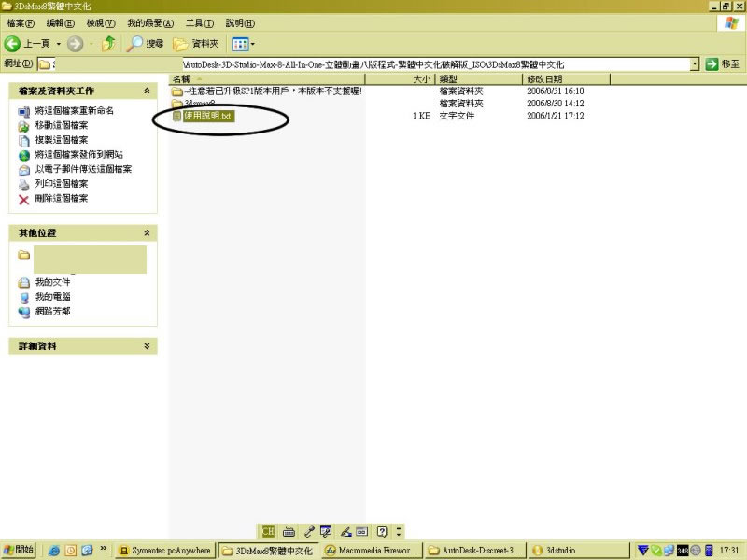The height and width of the screenshot is (560, 747).
Task: Switch to Macromedia Fireworks taskbar button
Action: point(372,551)
